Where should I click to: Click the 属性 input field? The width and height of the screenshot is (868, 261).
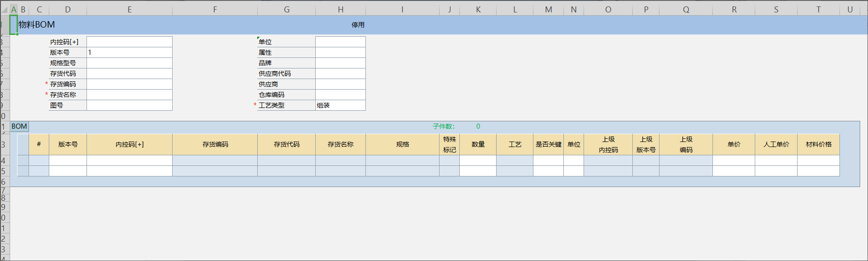pyautogui.click(x=340, y=52)
